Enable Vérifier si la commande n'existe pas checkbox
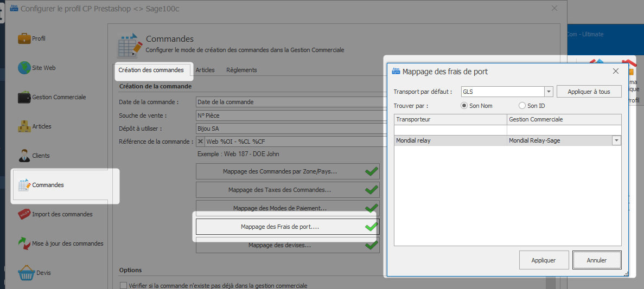This screenshot has width=644, height=289. pos(123,285)
